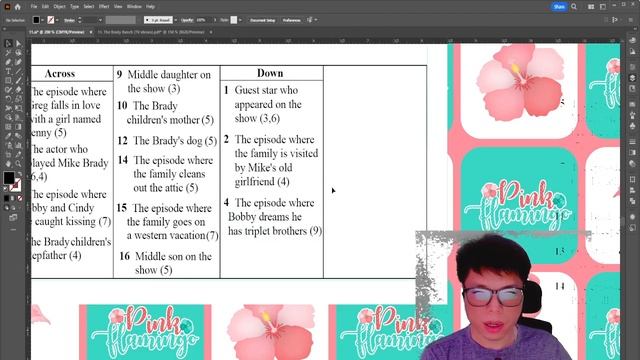Viewport: 640px width, 360px height.
Task: Select the Free Transform tool
Action: tap(18, 109)
